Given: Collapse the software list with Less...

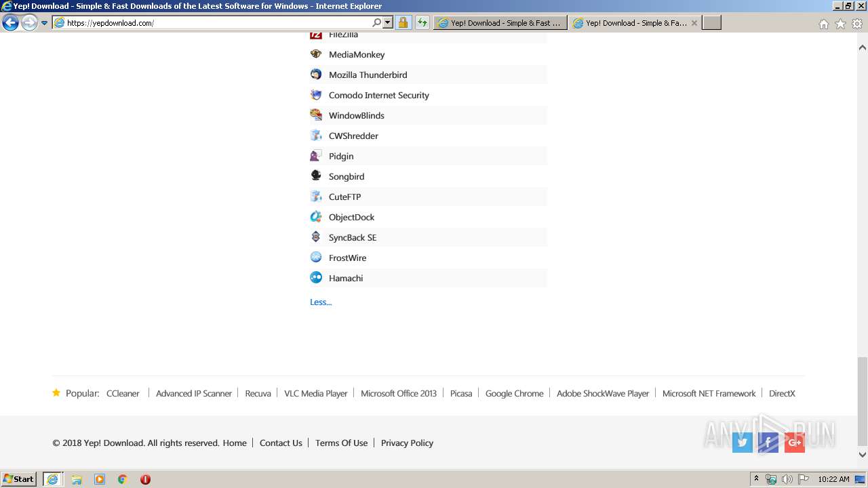Looking at the screenshot, I should tap(321, 302).
